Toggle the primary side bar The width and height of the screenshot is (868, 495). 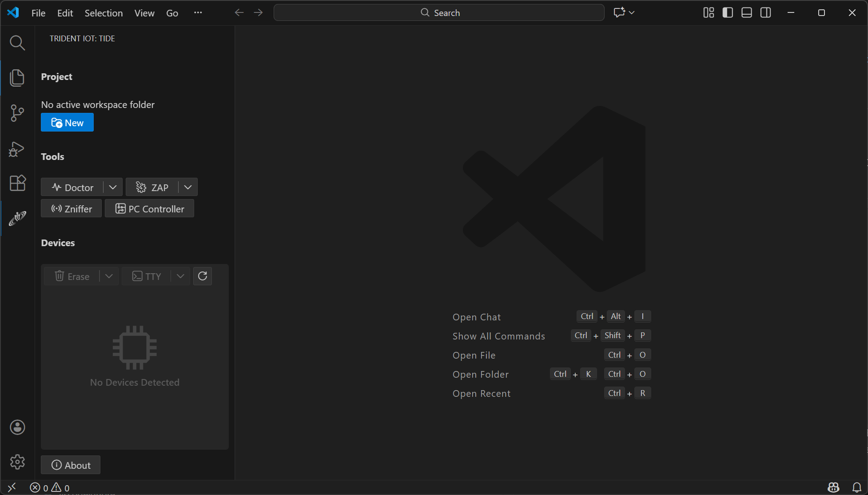tap(728, 12)
